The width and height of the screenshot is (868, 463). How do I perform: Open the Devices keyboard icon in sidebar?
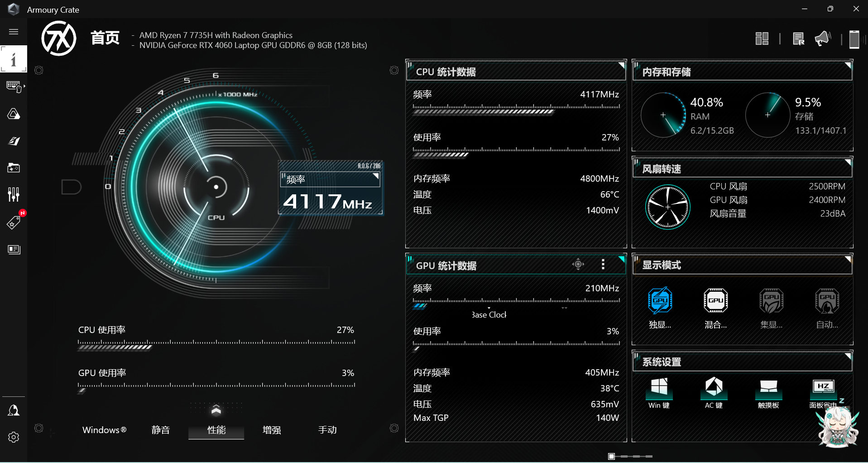pos(14,86)
